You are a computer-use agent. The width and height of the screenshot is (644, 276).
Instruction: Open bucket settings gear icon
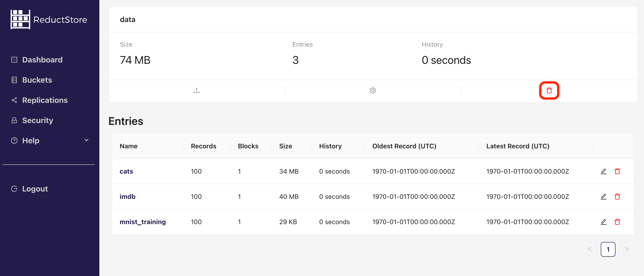pyautogui.click(x=373, y=91)
